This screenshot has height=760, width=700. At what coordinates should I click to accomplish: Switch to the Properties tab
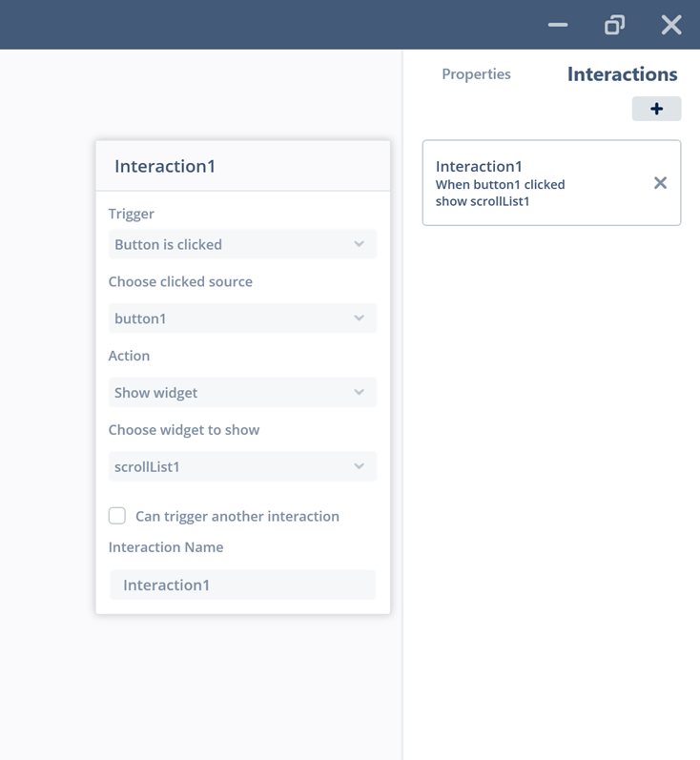476,74
